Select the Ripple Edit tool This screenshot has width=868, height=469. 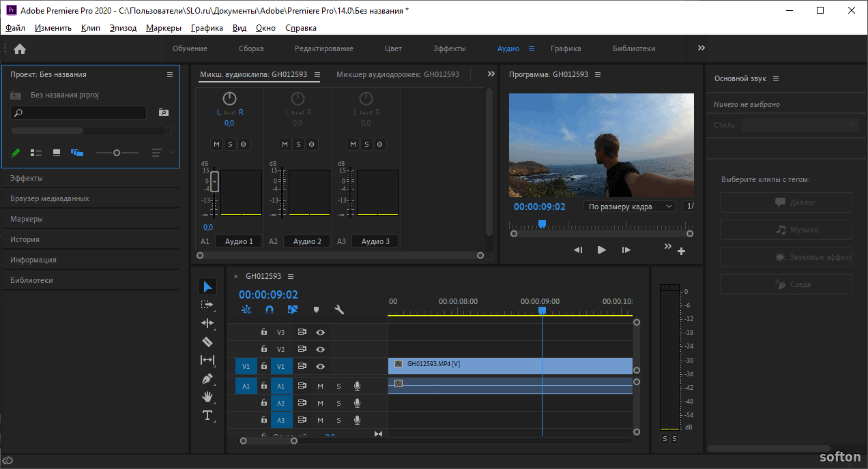pos(207,323)
